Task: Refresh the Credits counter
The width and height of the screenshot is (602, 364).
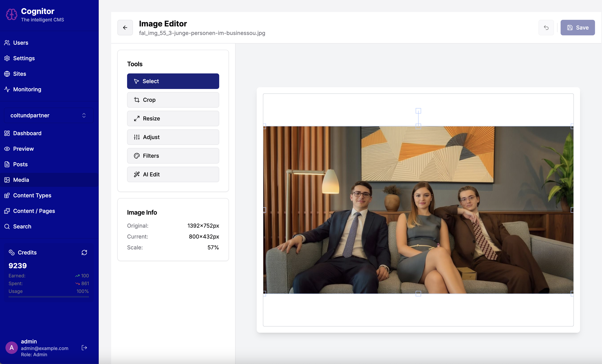Action: [x=84, y=252]
